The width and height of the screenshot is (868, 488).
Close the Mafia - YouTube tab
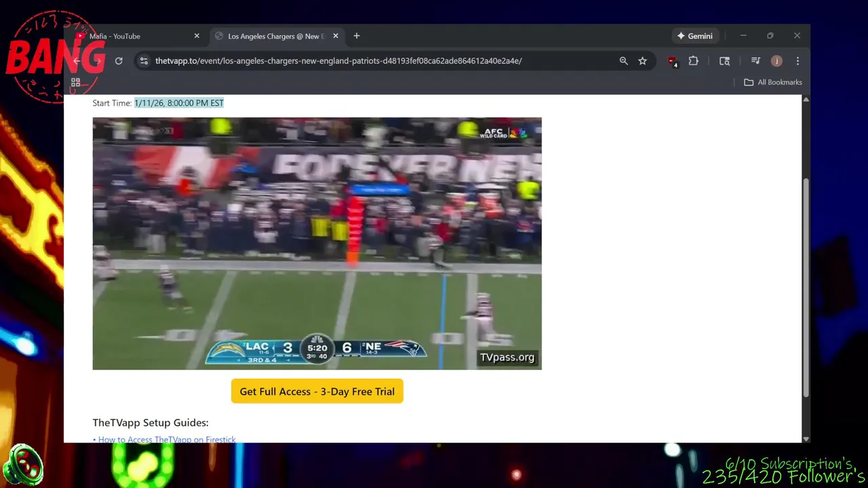pos(197,36)
